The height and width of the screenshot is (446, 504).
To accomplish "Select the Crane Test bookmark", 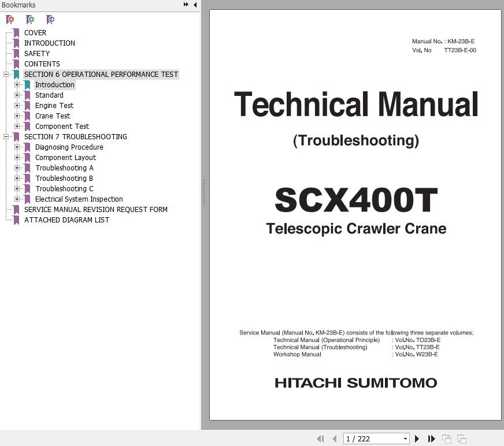I will (x=52, y=116).
